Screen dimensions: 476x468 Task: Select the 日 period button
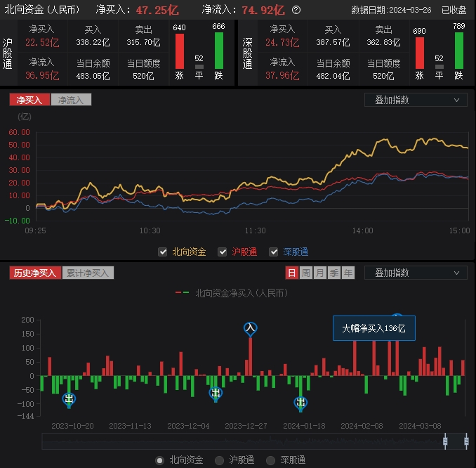(x=292, y=273)
